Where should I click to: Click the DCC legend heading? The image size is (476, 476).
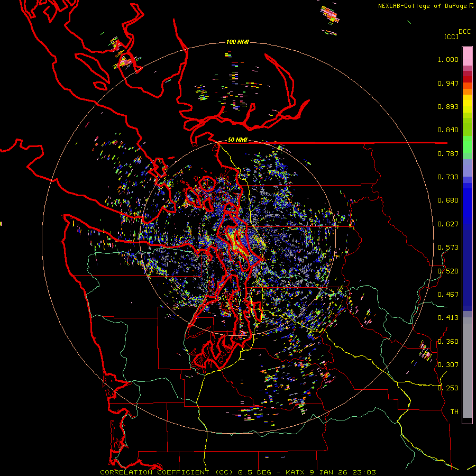tap(464, 32)
